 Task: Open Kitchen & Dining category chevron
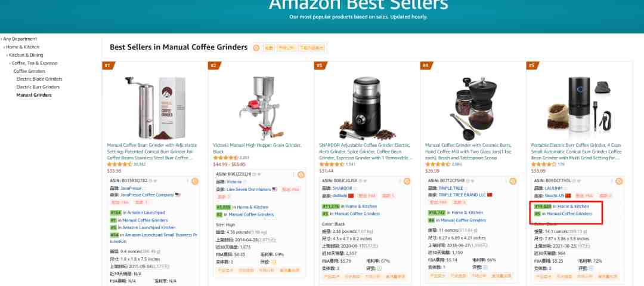7,55
